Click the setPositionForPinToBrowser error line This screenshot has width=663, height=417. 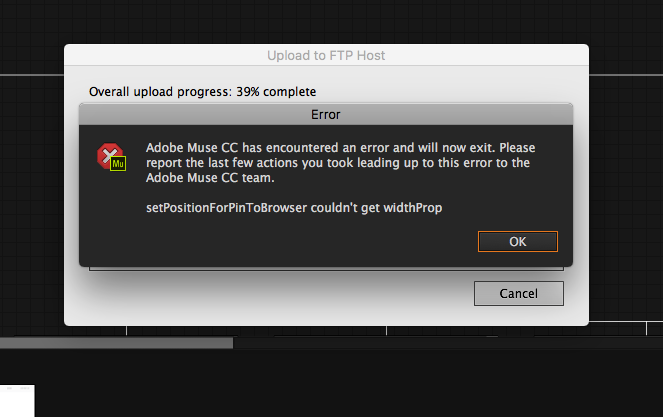coord(294,208)
